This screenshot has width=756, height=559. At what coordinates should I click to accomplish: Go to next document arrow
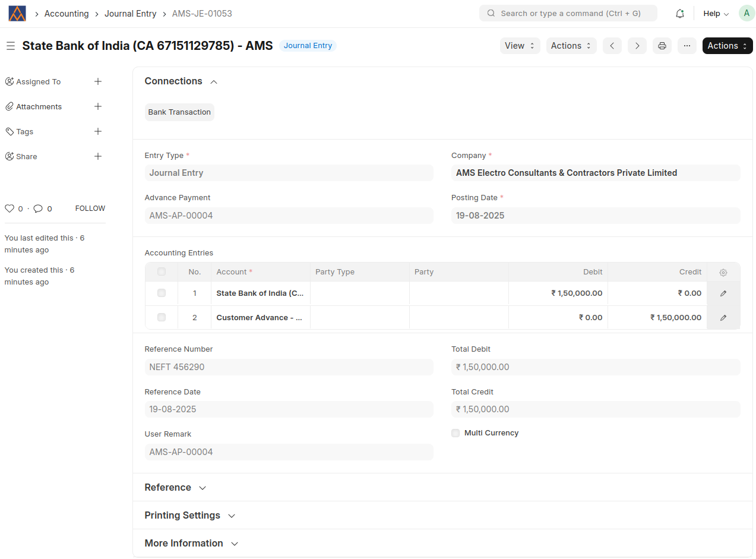637,46
